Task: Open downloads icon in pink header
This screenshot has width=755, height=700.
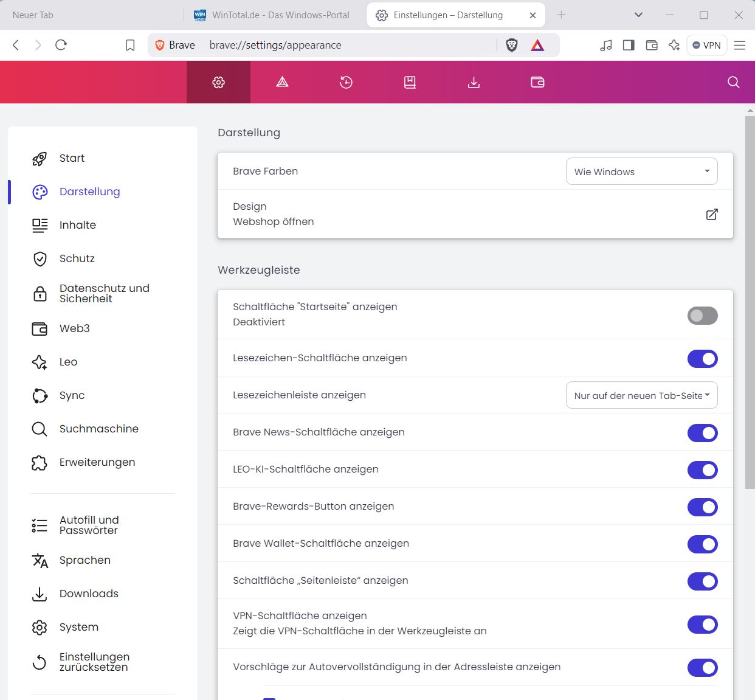Action: pyautogui.click(x=474, y=82)
